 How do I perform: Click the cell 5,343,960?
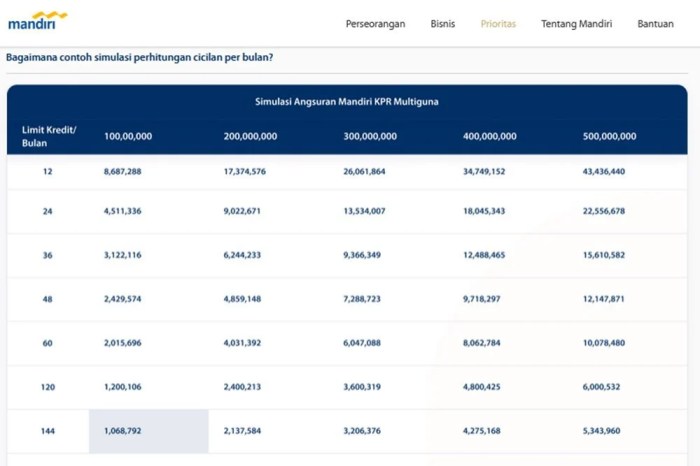[x=601, y=431]
